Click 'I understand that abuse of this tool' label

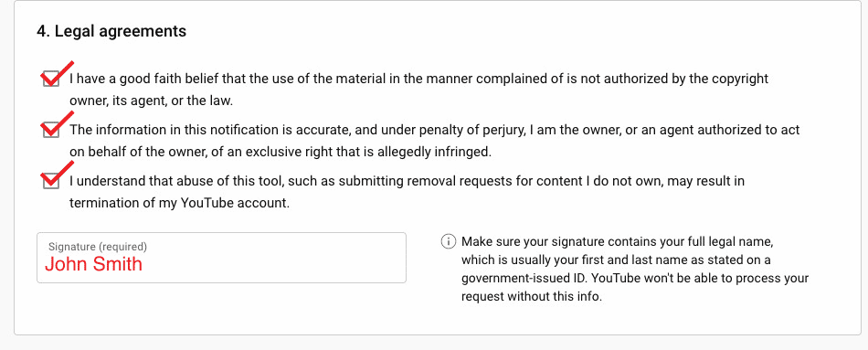(407, 181)
